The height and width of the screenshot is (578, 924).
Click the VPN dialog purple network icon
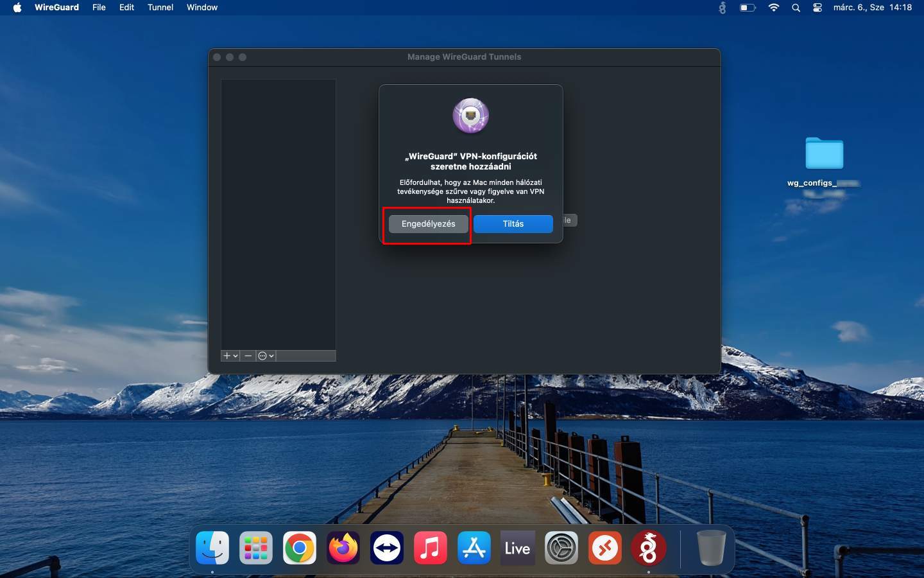click(x=471, y=116)
